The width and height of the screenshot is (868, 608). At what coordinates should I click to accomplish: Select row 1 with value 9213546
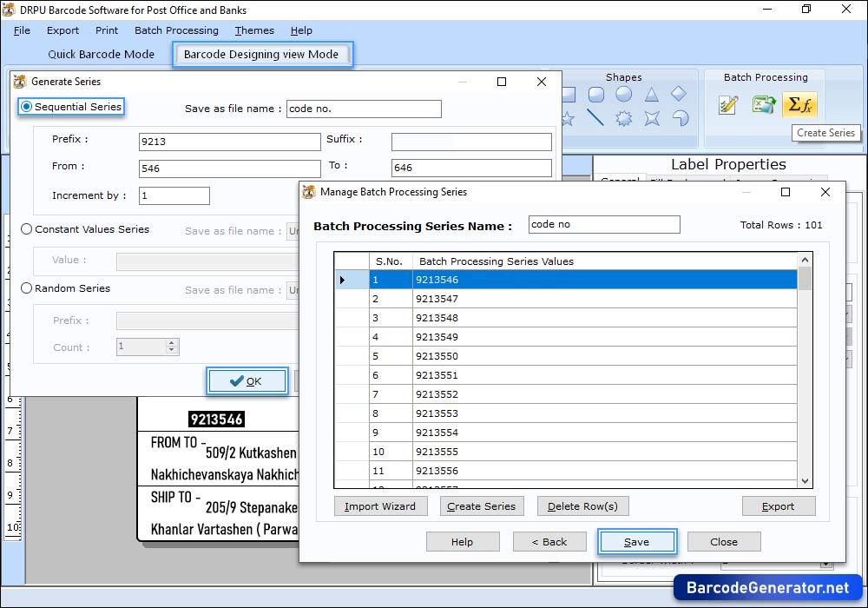[566, 280]
